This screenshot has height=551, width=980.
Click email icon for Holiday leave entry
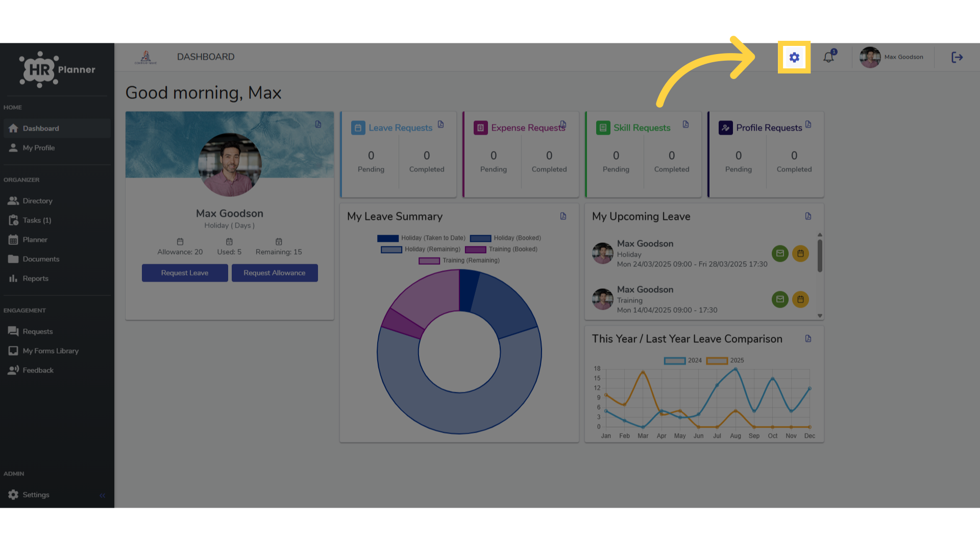click(780, 254)
